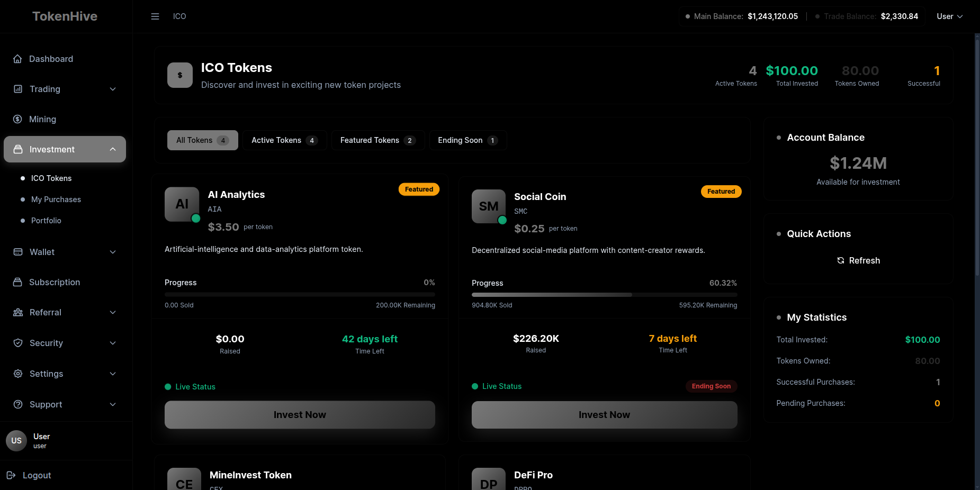Click the Social Coin progress bar
Viewport: 980px width, 490px height.
604,295
